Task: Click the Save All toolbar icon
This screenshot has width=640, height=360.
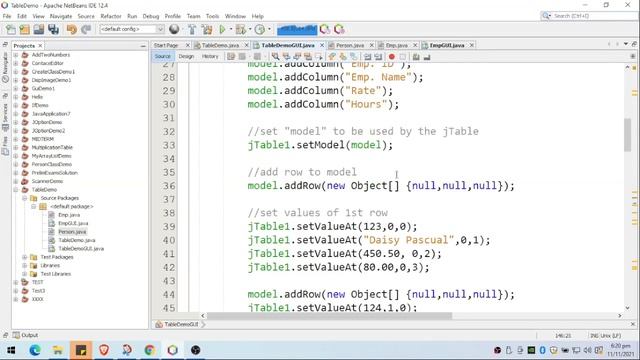Action: (x=53, y=29)
